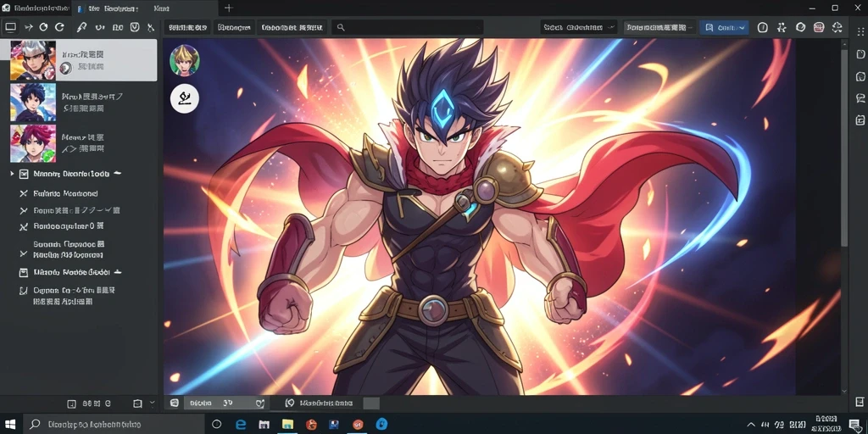Click the heart icon in canvas bottom bar
The image size is (868, 434).
point(260,403)
